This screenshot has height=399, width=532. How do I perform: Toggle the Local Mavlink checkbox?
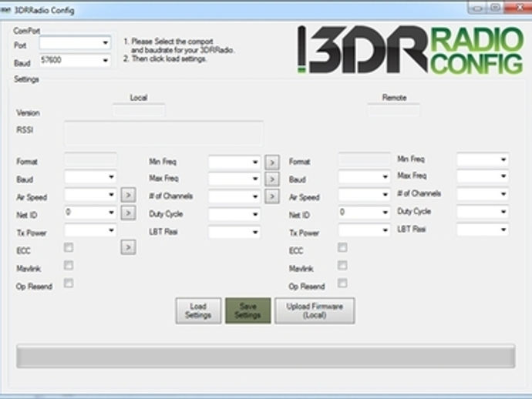(x=69, y=265)
